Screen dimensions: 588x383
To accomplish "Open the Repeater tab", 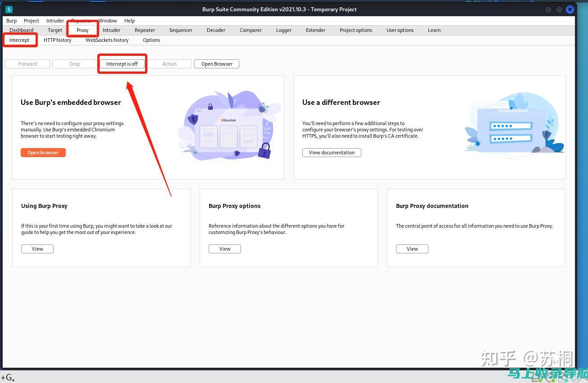I will click(x=145, y=30).
